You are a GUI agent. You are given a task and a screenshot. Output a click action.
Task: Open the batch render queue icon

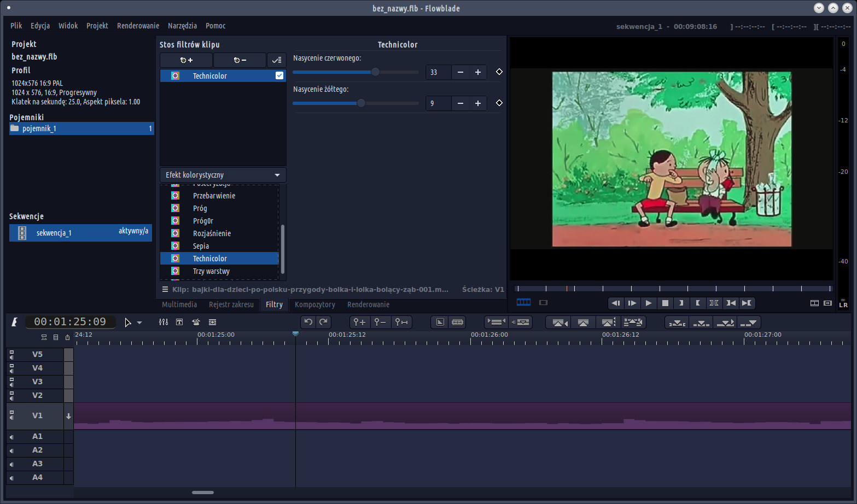(213, 322)
